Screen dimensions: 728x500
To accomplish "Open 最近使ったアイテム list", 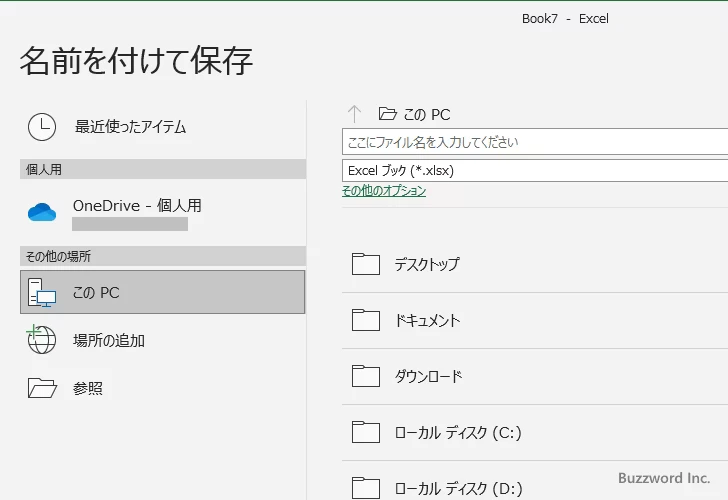I will 162,127.
